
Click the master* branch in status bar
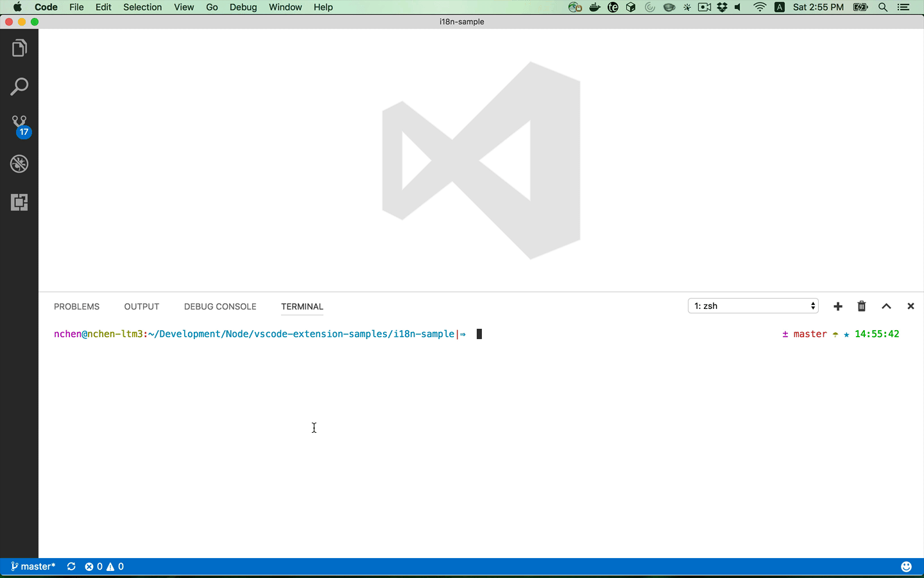coord(33,566)
